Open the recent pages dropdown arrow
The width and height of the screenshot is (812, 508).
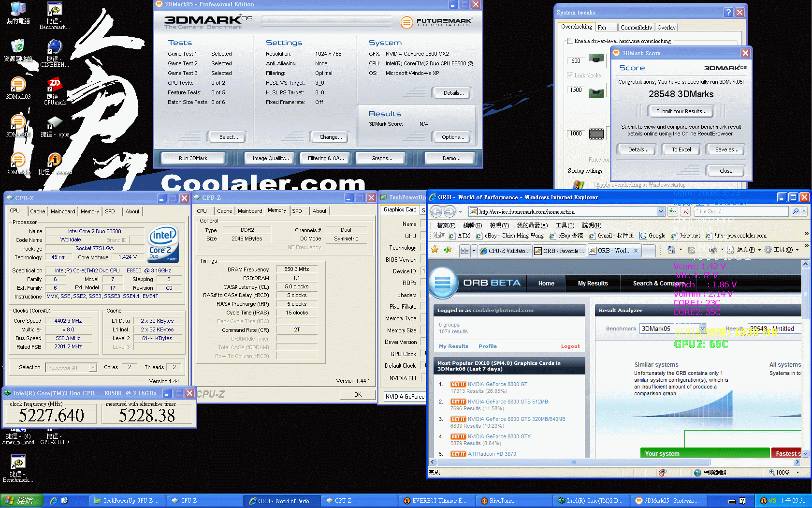[460, 211]
